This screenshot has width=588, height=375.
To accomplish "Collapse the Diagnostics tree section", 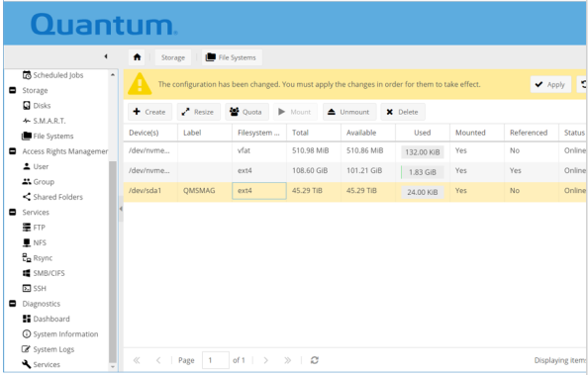I will click(13, 304).
